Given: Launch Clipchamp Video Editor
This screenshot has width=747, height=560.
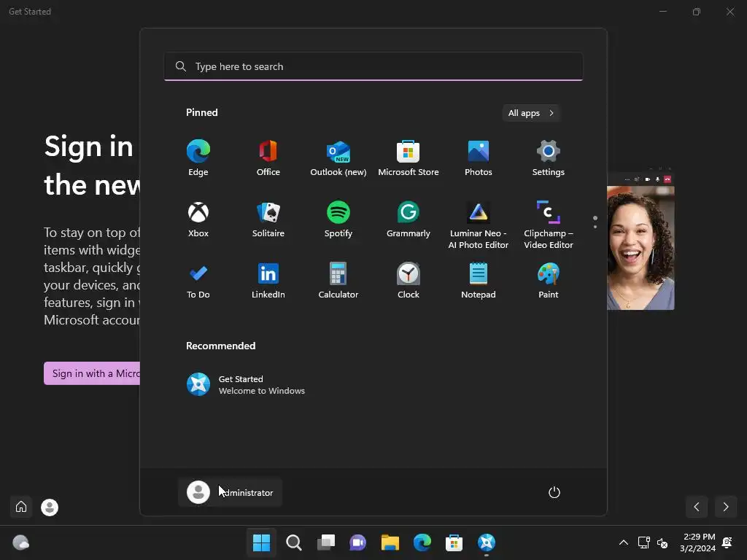Looking at the screenshot, I should (x=549, y=225).
